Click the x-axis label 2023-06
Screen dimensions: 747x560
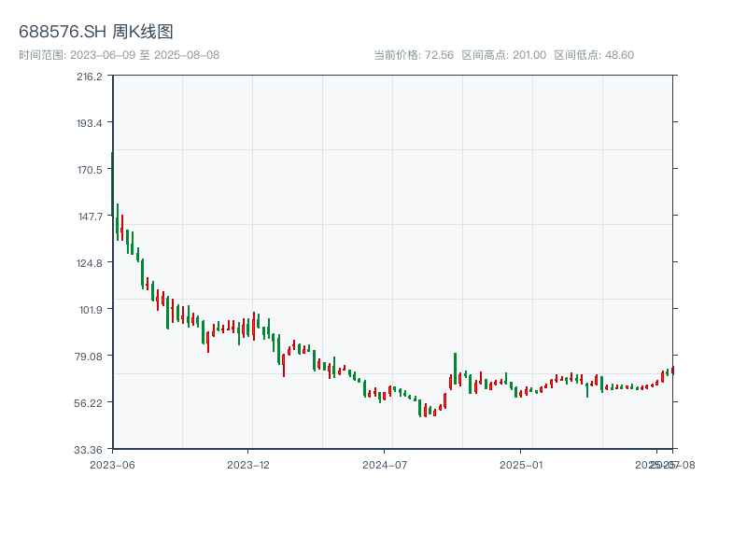click(112, 465)
